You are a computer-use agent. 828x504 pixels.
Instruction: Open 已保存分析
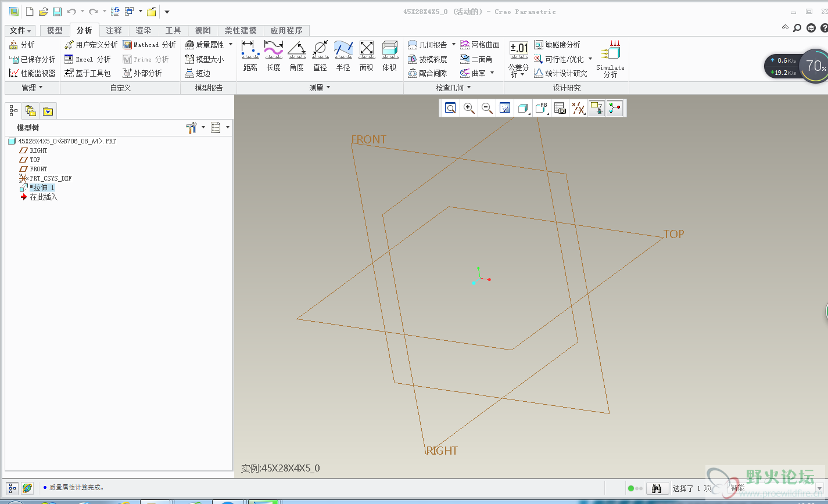click(x=33, y=59)
